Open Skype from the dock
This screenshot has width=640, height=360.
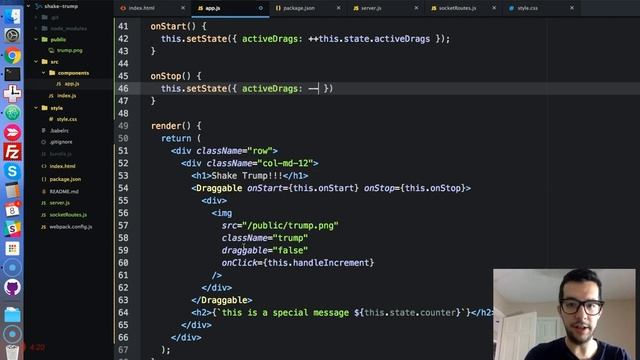pyautogui.click(x=12, y=171)
